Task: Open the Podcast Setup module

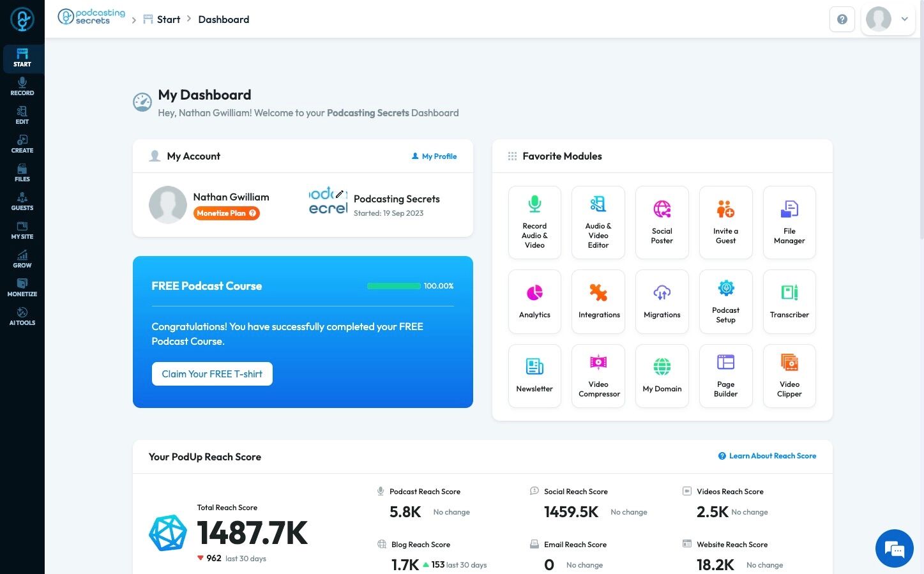Action: click(726, 301)
